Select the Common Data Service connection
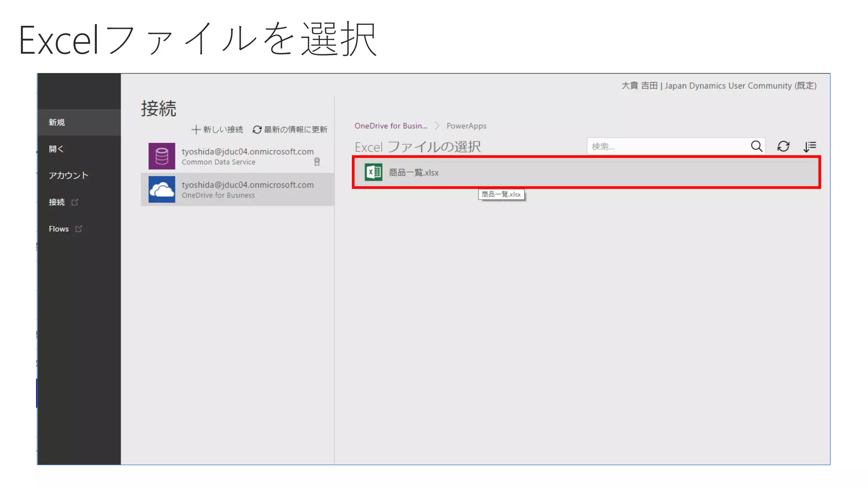The width and height of the screenshot is (868, 488). click(x=237, y=156)
